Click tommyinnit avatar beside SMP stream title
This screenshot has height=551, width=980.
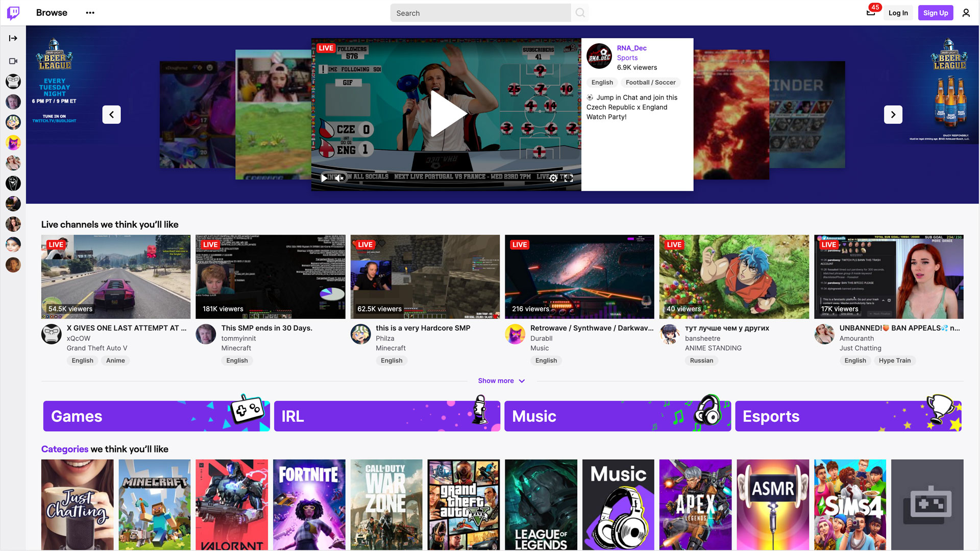point(206,334)
